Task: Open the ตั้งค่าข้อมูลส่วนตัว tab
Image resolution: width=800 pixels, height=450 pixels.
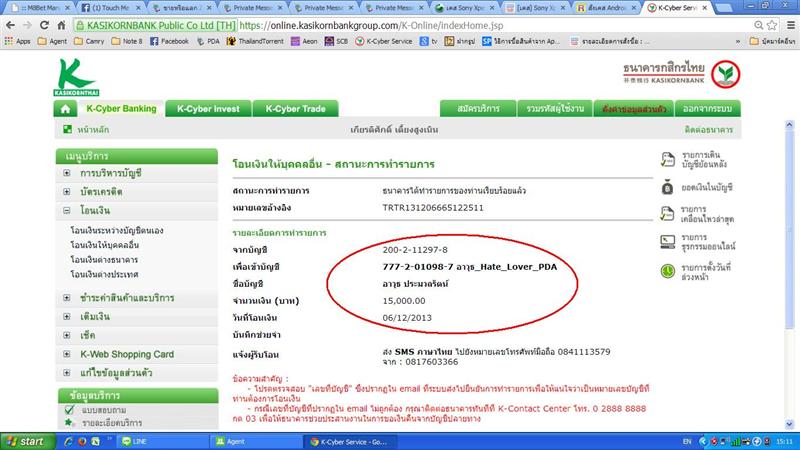Action: (634, 109)
